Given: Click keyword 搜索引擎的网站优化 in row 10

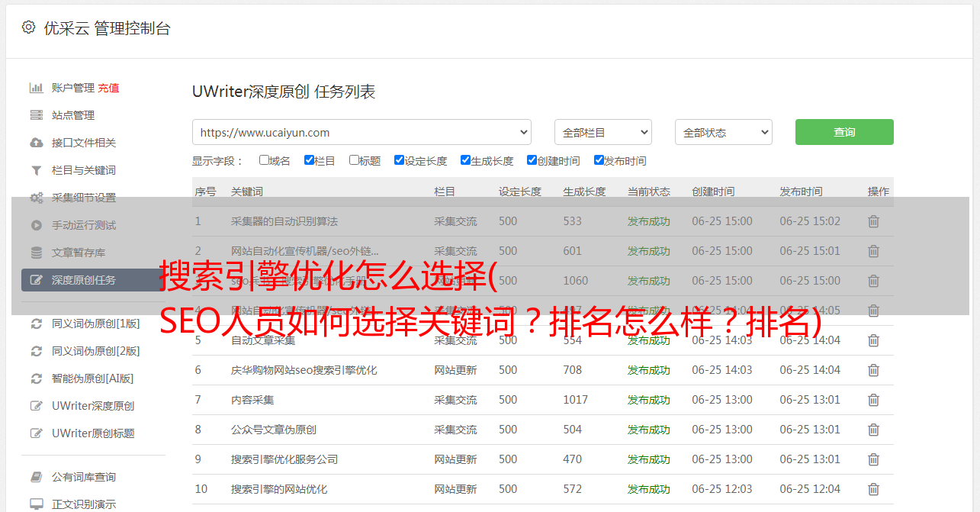Looking at the screenshot, I should 279,489.
